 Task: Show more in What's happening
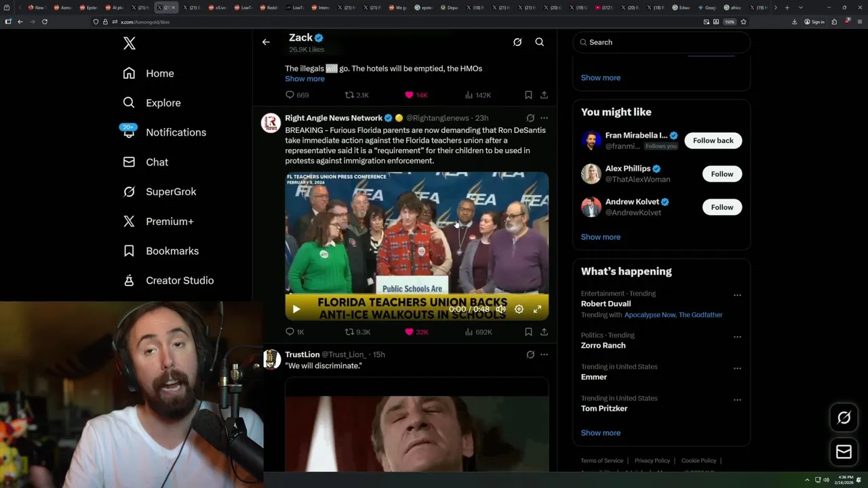601,433
